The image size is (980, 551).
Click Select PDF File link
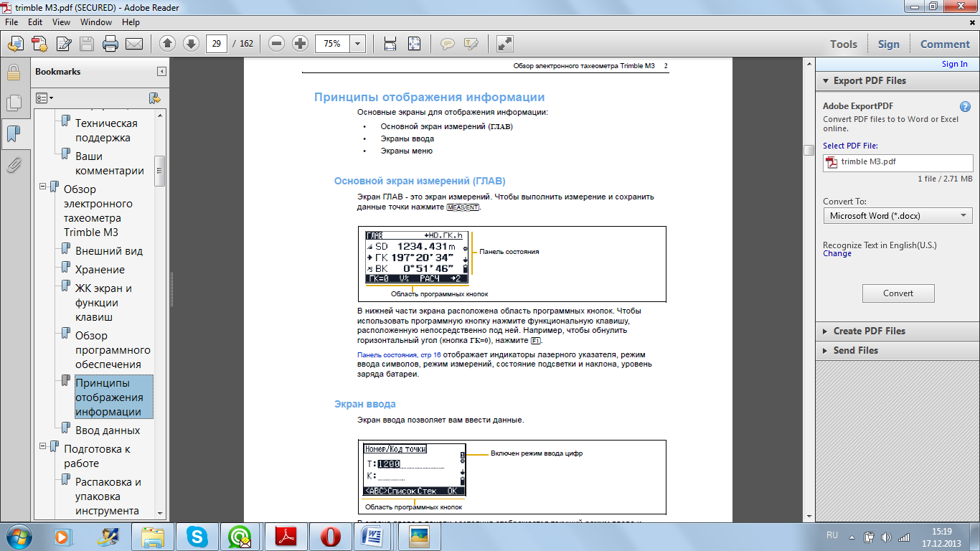850,146
